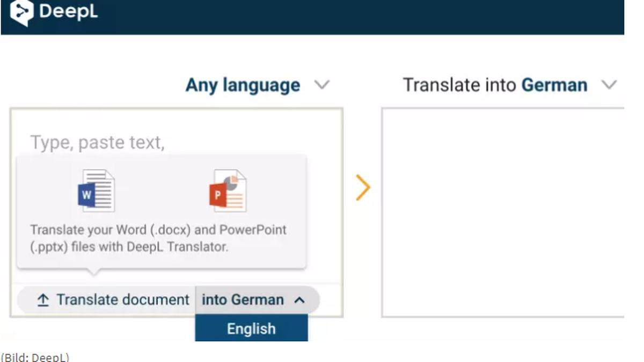Open the Any language source selector
This screenshot has width=644, height=362.
243,85
